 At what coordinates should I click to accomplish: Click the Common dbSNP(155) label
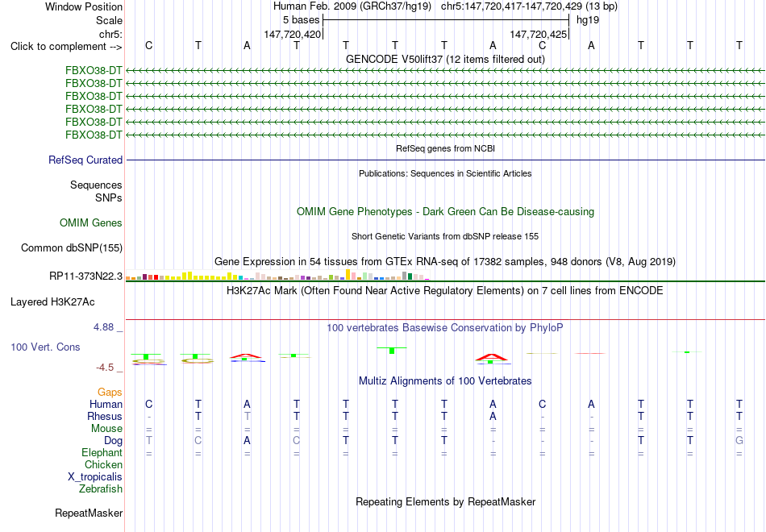71,247
